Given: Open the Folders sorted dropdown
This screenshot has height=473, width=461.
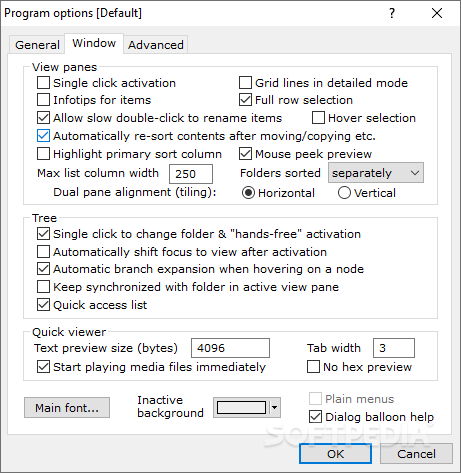Looking at the screenshot, I should (x=376, y=173).
